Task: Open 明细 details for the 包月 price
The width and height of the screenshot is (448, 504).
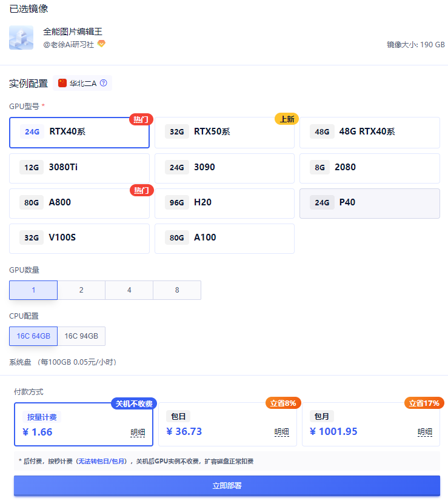Action: (x=424, y=432)
